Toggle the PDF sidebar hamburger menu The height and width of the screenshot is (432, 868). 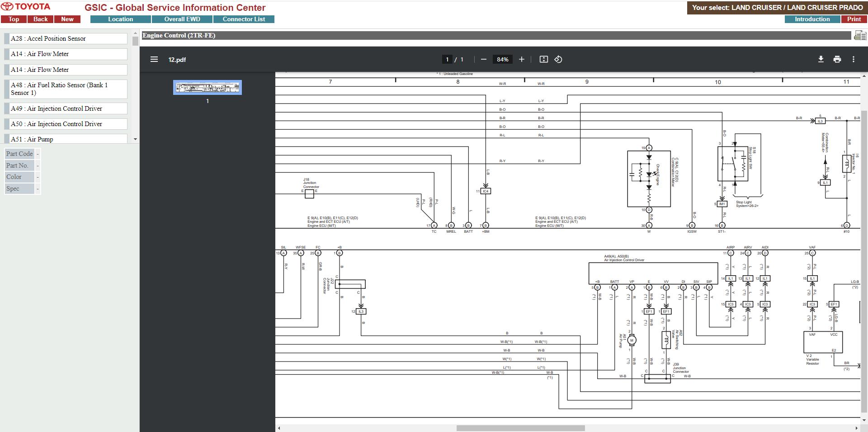(154, 59)
